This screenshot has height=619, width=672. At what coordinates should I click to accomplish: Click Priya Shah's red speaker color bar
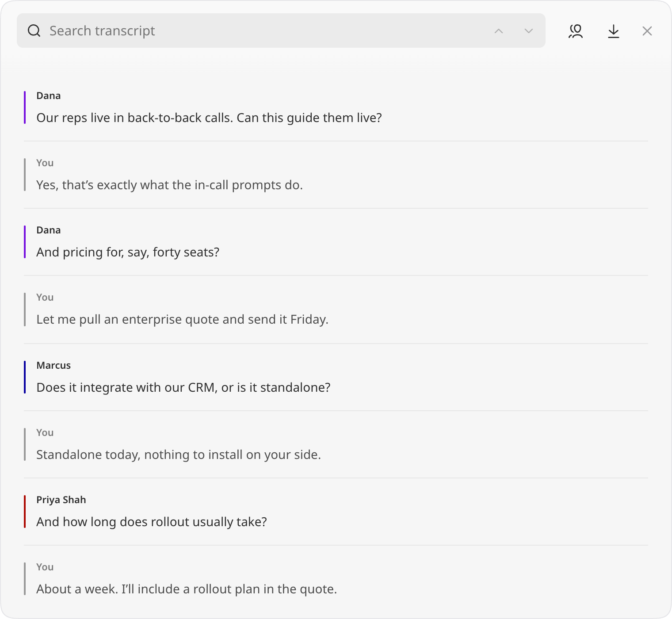pos(25,512)
